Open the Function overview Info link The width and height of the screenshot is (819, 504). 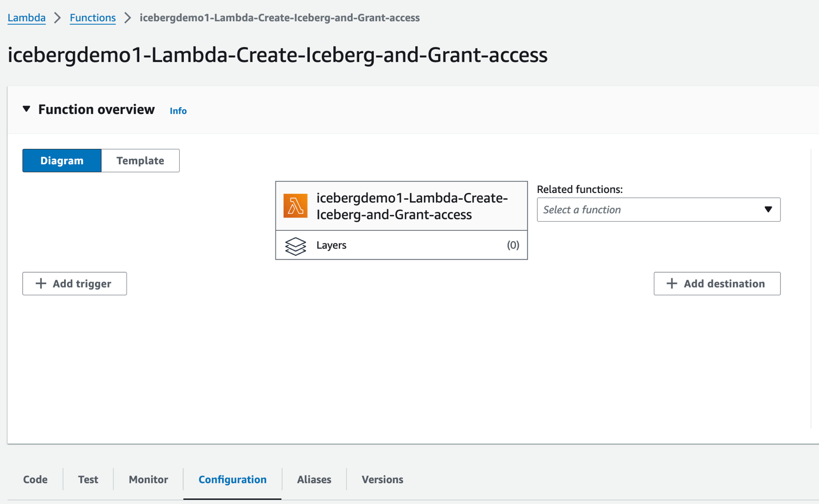(178, 111)
